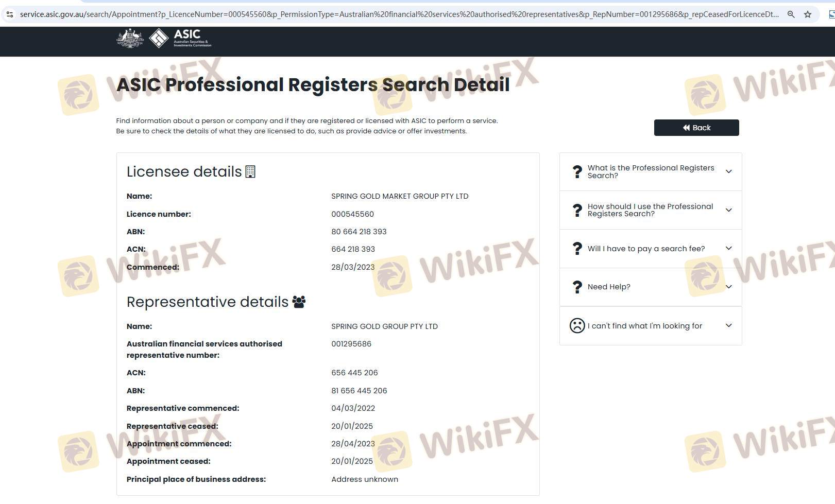Click the 'Find information about a person' intro line

click(307, 121)
